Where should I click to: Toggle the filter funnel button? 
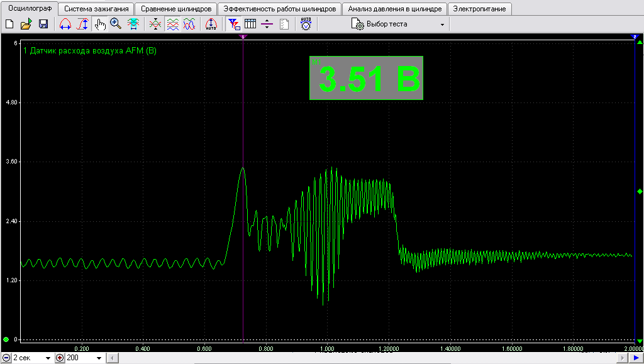[x=234, y=25]
